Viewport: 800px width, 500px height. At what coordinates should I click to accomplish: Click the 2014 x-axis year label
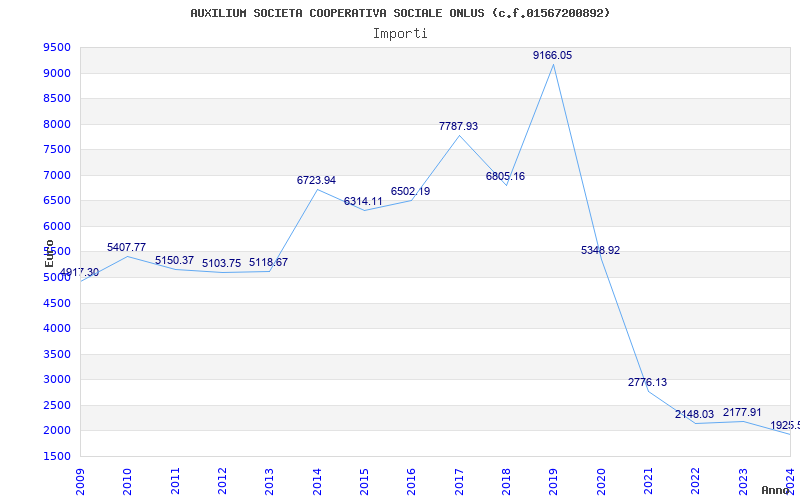pos(317,482)
